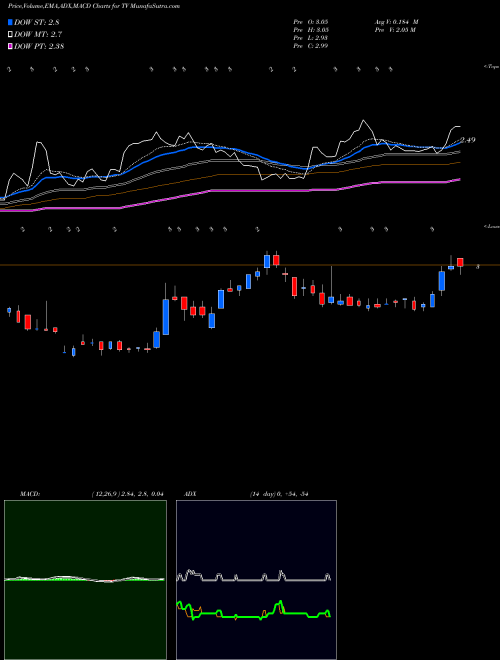This screenshot has height=660, width=500.
Task: Click the 'Avg V: 0.184 M' value
Action: pyautogui.click(x=396, y=22)
